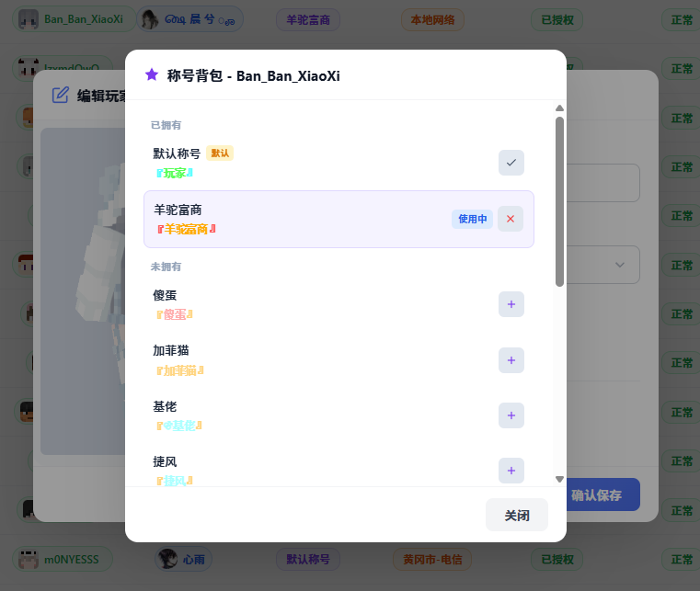Click the 『捷风』 colored title preview
Screen dimensions: 700x591
coord(175,481)
